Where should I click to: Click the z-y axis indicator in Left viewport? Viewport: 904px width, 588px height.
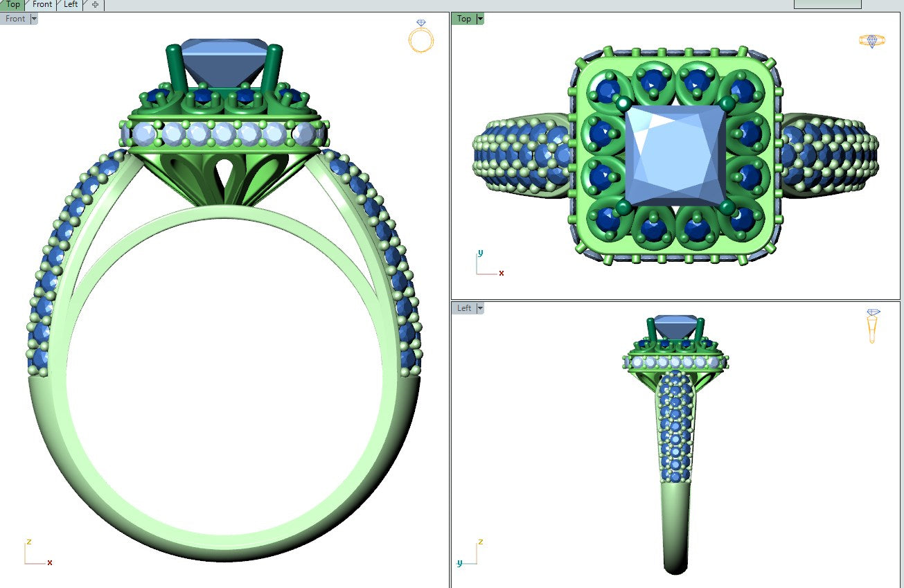(470, 553)
